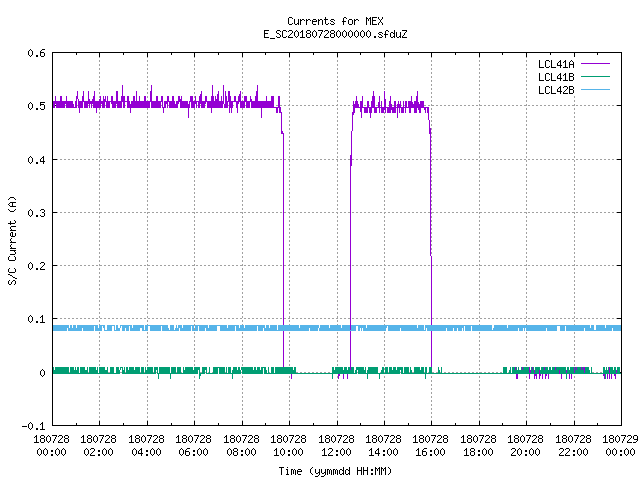Click the blue line sample beside LCL42B
This screenshot has width=640, height=480.
(595, 89)
